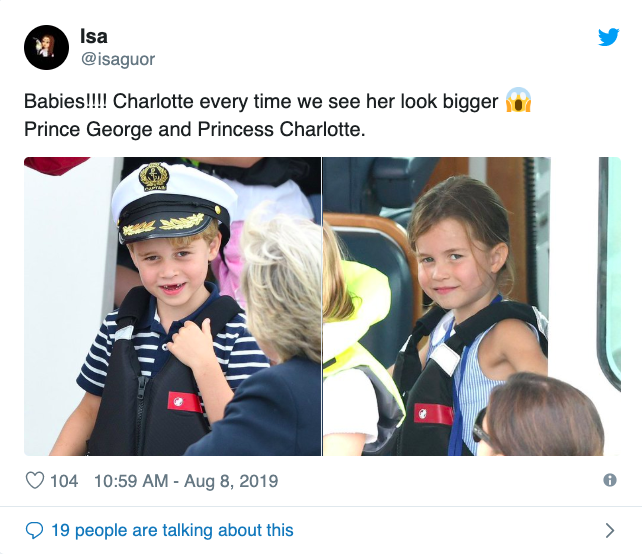This screenshot has height=554, width=642.
Task: Like the tweet with heart icon
Action: [35, 480]
